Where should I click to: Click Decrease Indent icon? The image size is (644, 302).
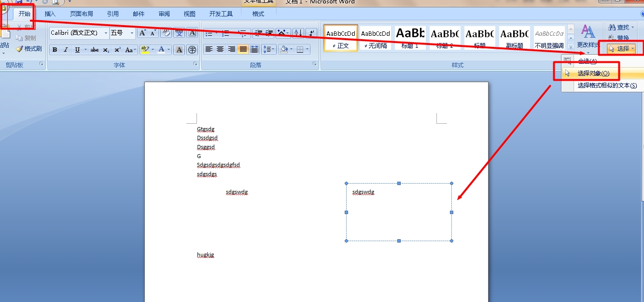258,33
